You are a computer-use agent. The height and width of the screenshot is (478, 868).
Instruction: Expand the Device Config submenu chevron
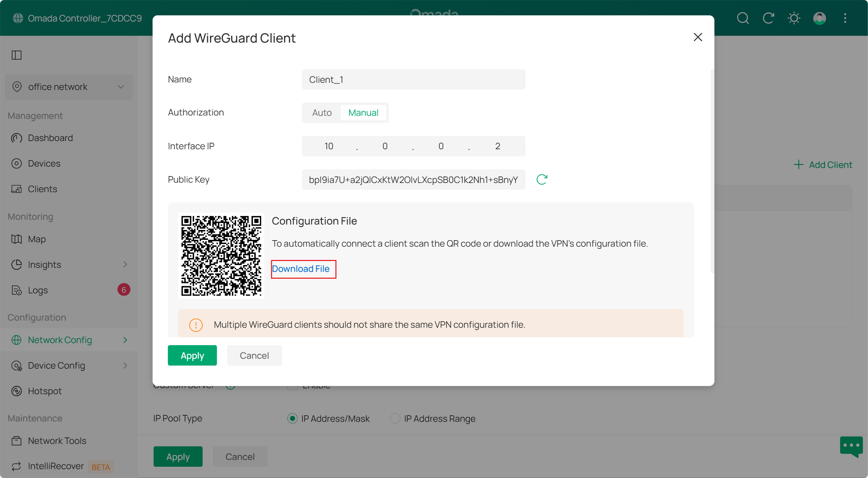click(x=125, y=365)
